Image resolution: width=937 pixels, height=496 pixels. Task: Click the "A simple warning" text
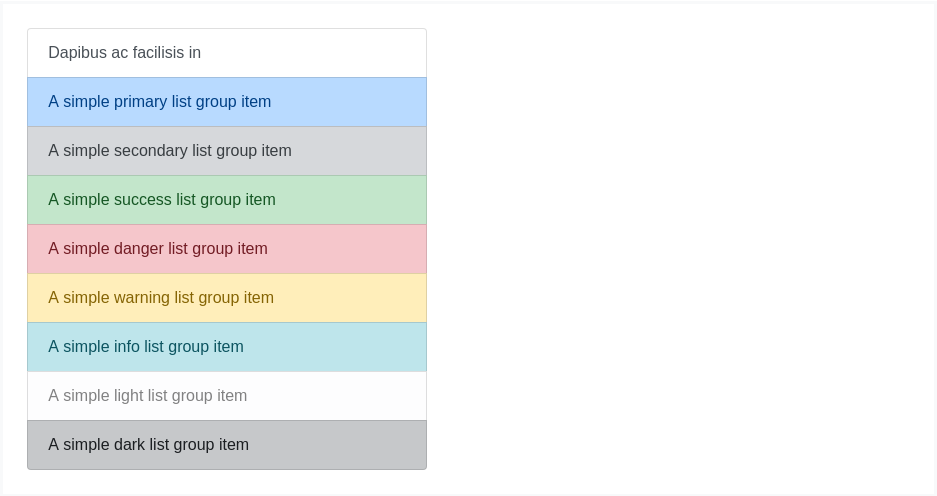(x=107, y=298)
